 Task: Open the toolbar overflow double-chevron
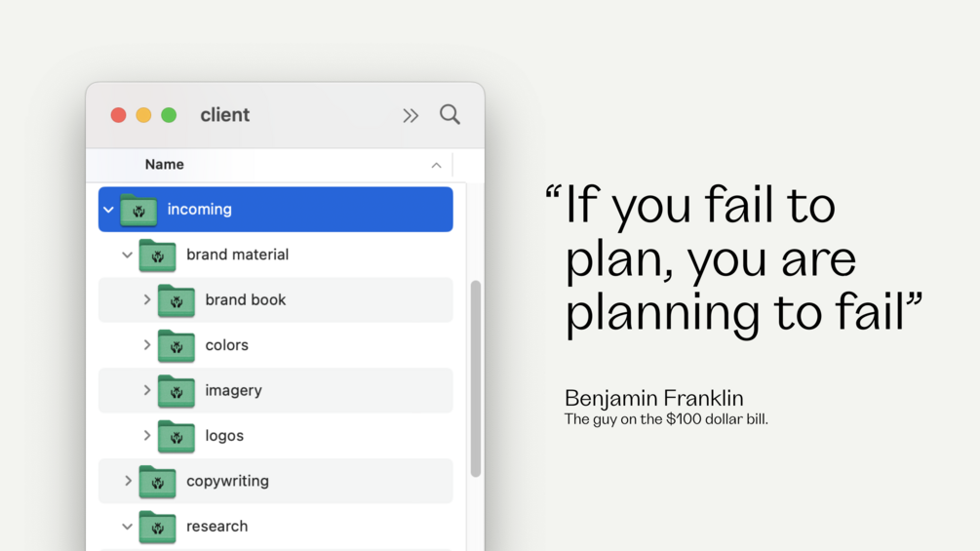coord(411,115)
